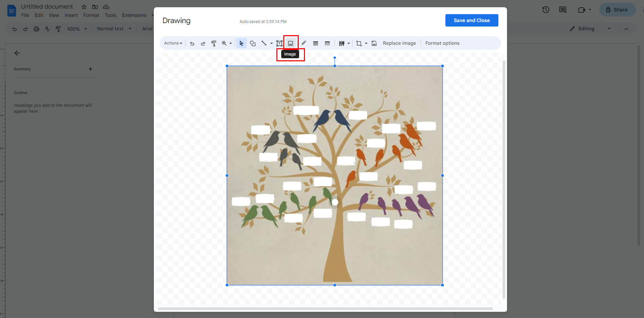Expand the hash grid icon dropdown arrow

pos(349,43)
